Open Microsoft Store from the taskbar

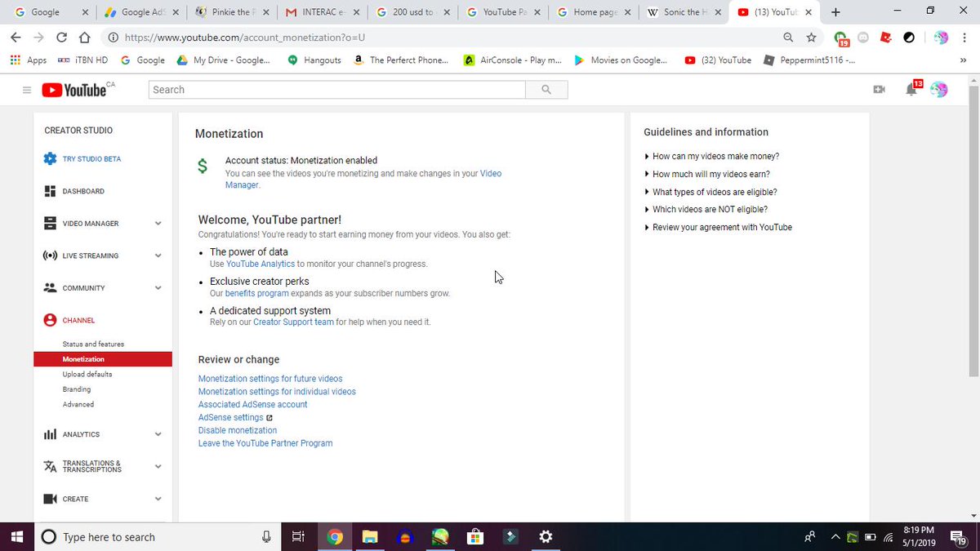tap(474, 536)
